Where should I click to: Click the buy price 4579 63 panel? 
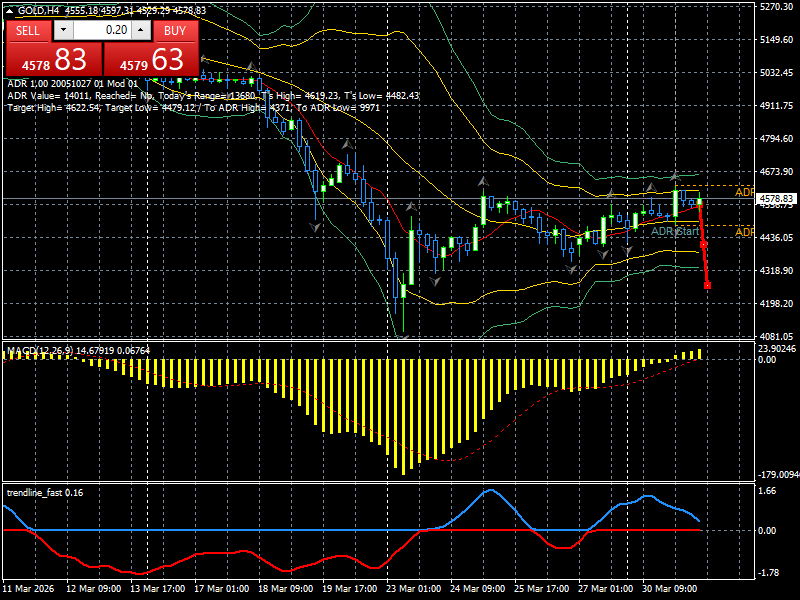click(151, 59)
